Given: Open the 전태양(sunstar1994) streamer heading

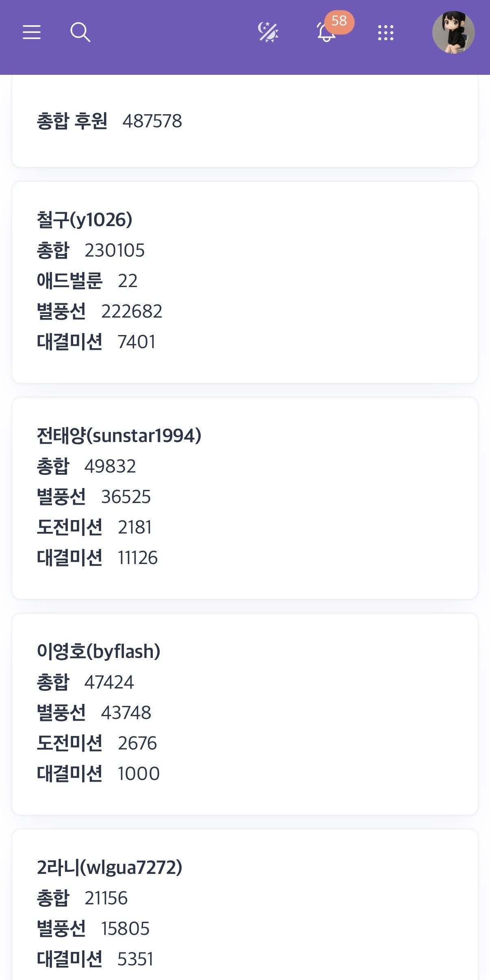Looking at the screenshot, I should tap(119, 436).
